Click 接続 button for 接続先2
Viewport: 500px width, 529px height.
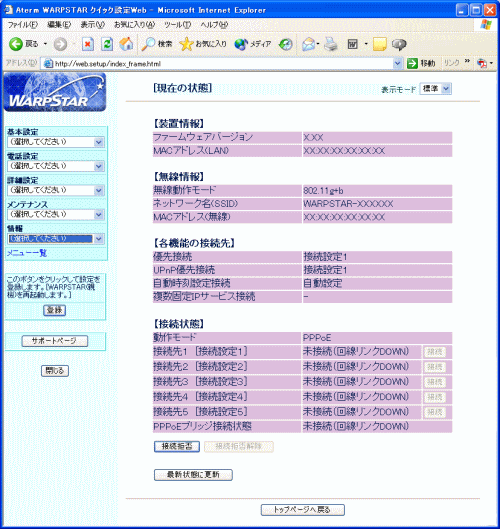coord(434,367)
